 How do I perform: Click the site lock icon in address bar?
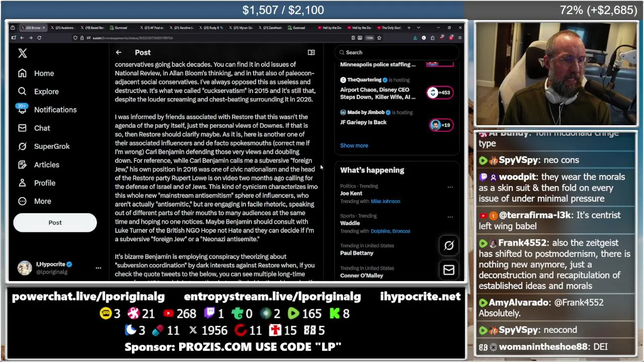click(x=82, y=38)
